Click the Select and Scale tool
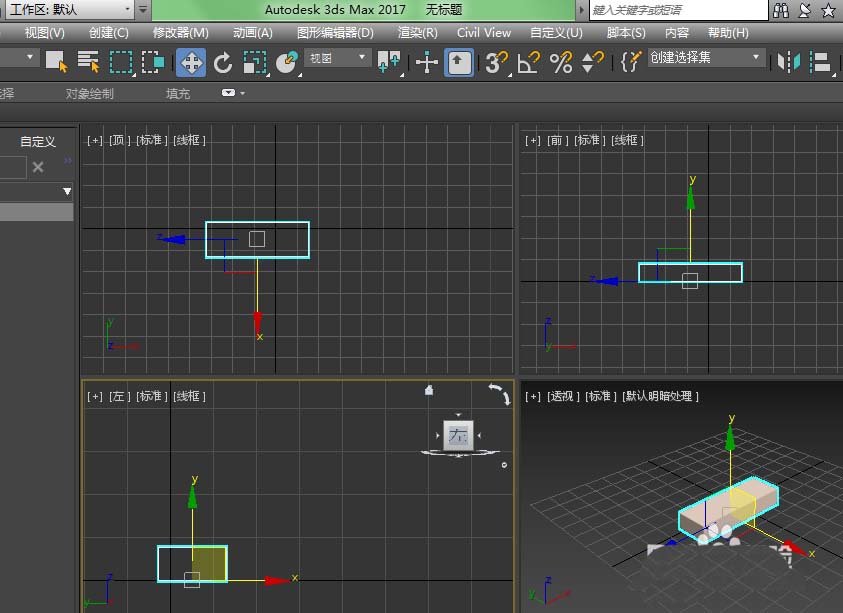 tap(255, 62)
